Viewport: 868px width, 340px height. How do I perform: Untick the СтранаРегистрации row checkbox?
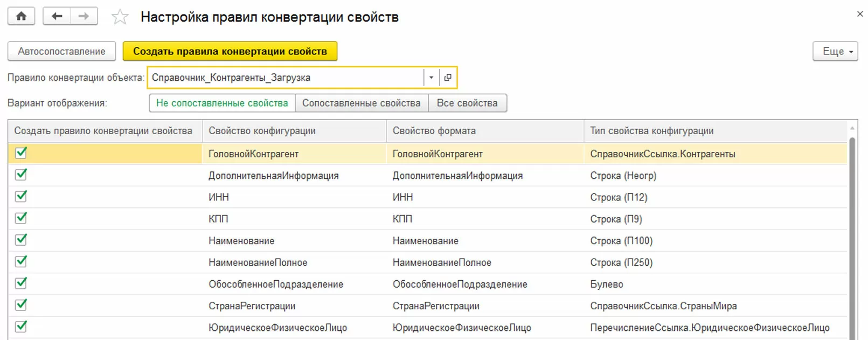(21, 305)
